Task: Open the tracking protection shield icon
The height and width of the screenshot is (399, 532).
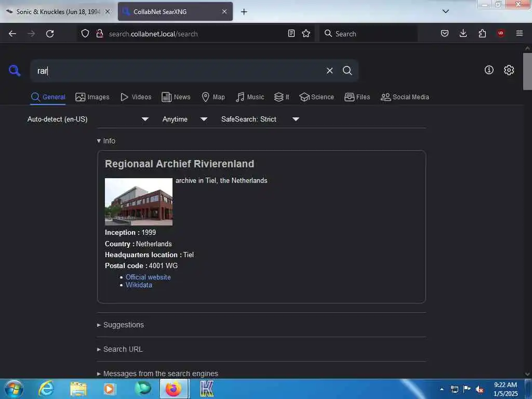Action: pos(85,33)
